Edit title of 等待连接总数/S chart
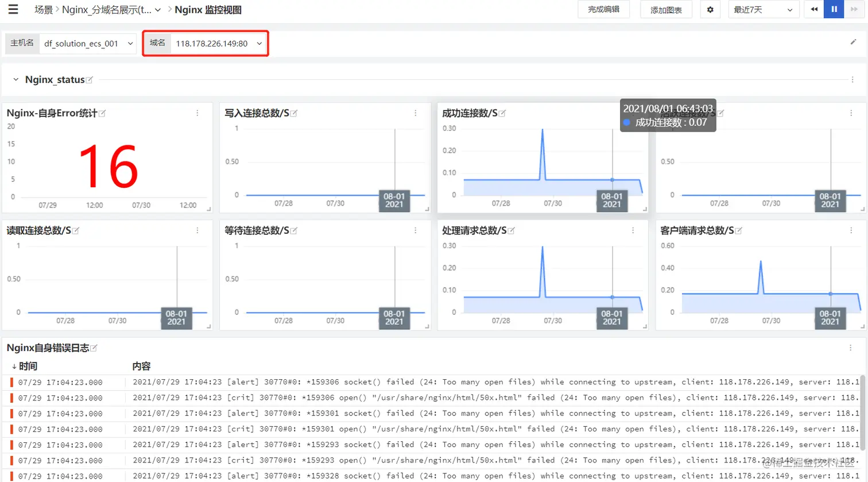 294,230
